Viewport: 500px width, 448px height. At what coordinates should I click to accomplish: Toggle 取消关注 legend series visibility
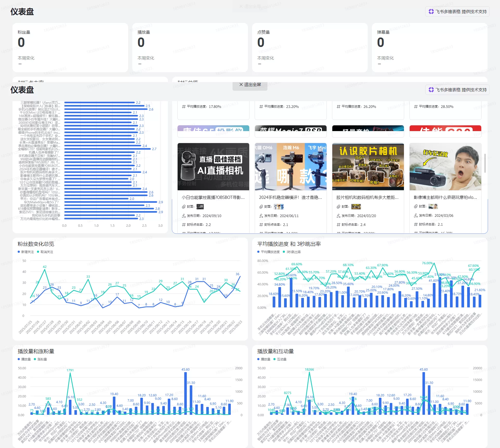click(45, 252)
